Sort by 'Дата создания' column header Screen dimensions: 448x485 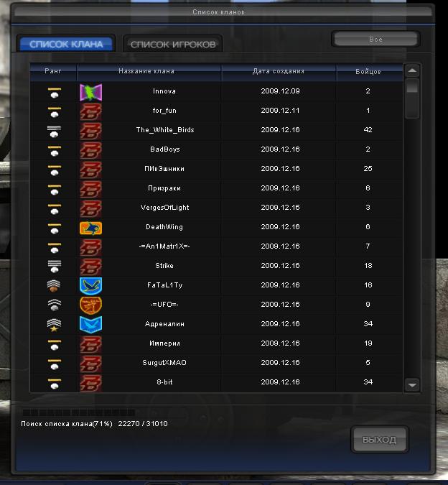279,71
